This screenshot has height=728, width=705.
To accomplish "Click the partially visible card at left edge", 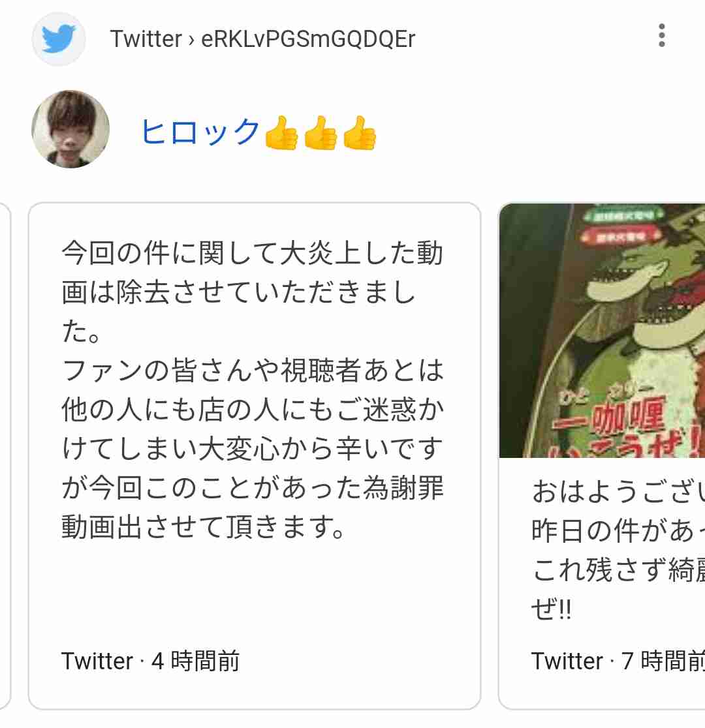I will pos(5,456).
